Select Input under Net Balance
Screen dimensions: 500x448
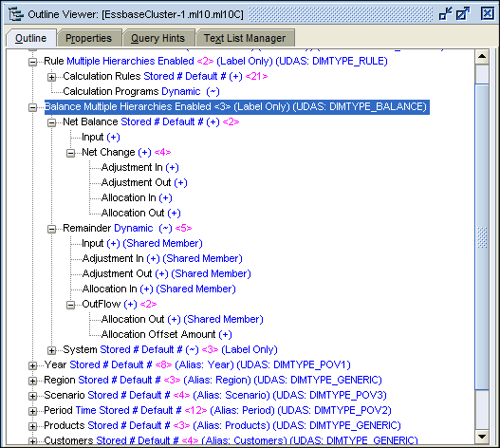101,138
